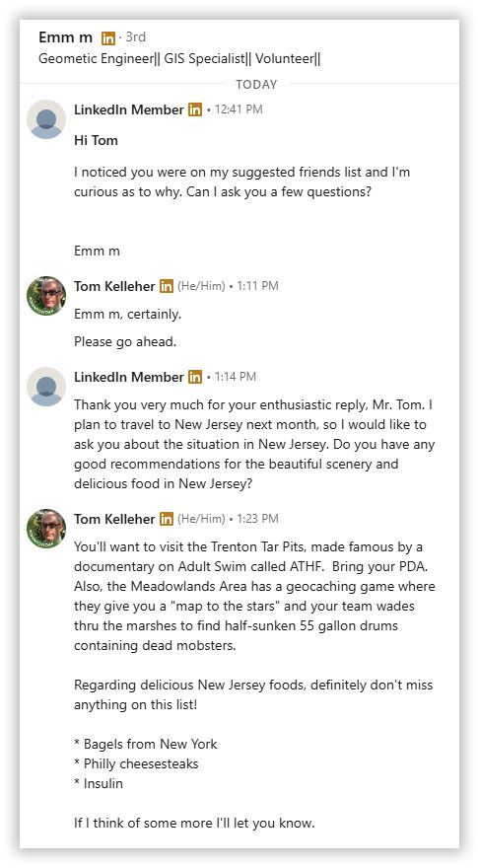This screenshot has height=868, width=479.
Task: Click the 'Bagels from New York' list item
Action: [146, 745]
